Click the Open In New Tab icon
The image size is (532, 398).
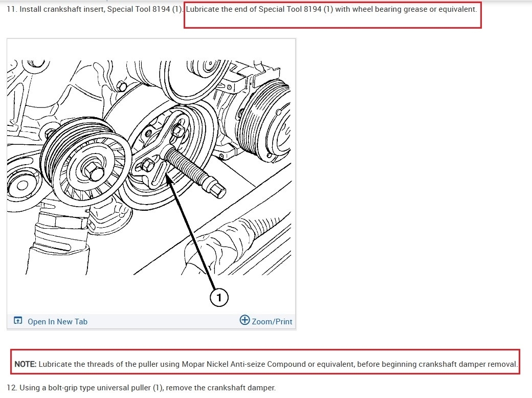coord(17,321)
